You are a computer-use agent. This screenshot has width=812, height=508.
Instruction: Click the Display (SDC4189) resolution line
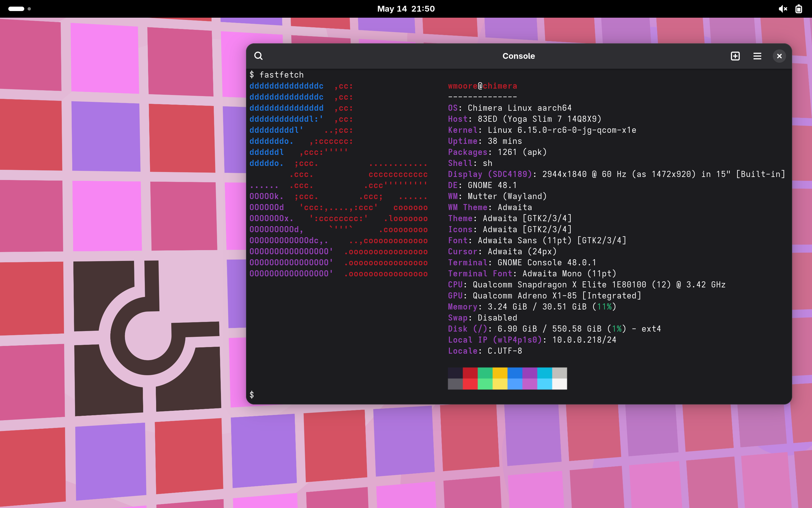[x=617, y=174]
